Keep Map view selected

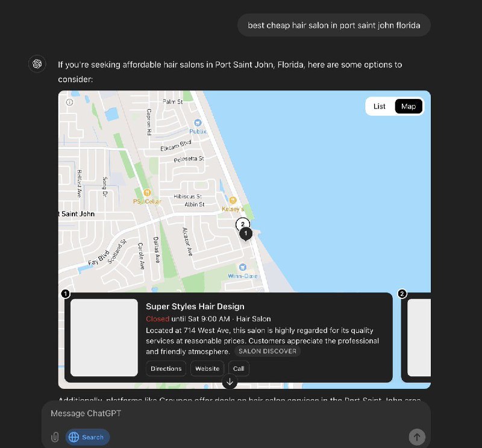(x=408, y=106)
